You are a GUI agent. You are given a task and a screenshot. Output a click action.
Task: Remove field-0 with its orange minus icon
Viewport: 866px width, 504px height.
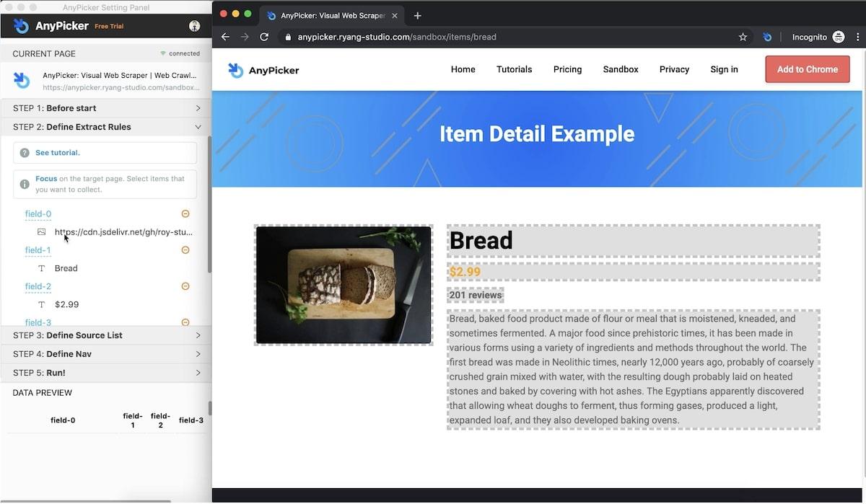(185, 213)
